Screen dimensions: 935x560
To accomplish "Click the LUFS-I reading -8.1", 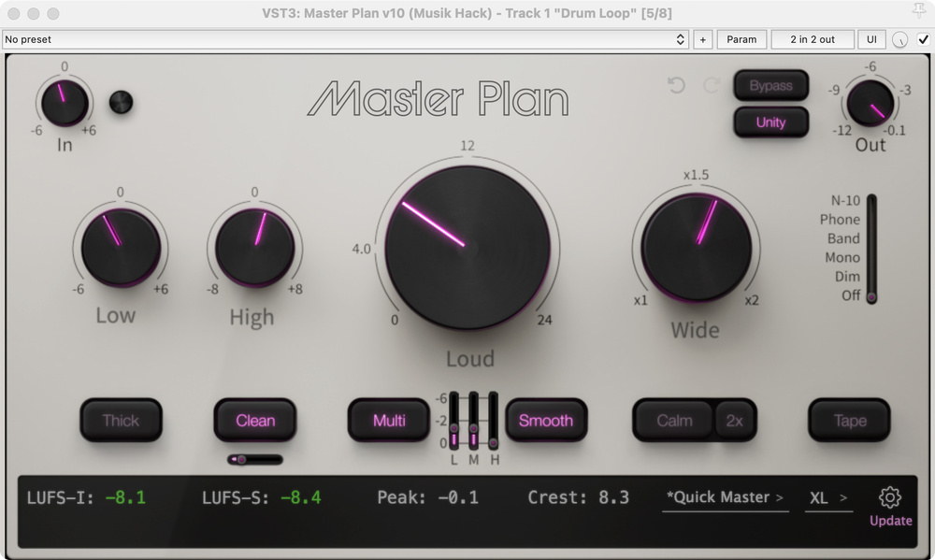I will (x=126, y=497).
